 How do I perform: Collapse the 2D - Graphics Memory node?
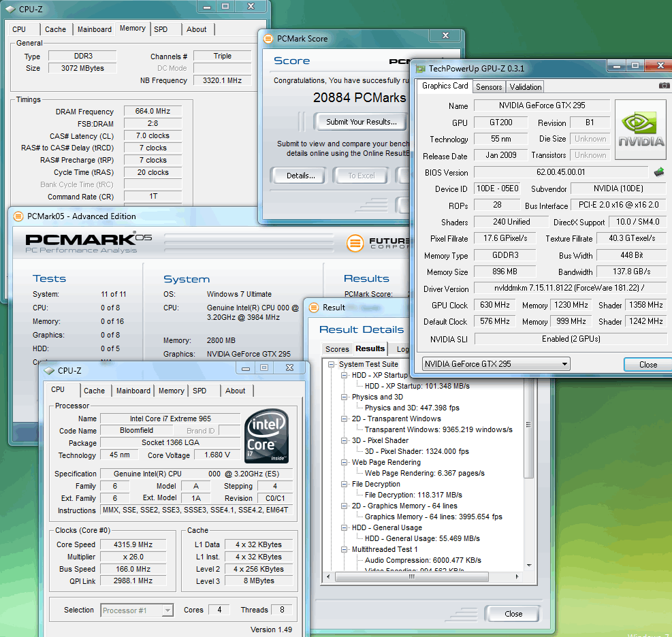click(344, 506)
